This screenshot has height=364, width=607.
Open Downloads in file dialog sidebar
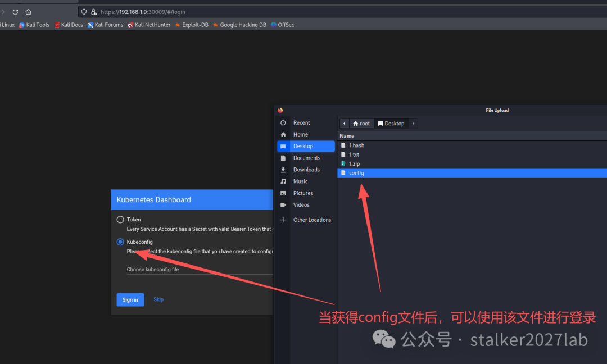tap(306, 170)
